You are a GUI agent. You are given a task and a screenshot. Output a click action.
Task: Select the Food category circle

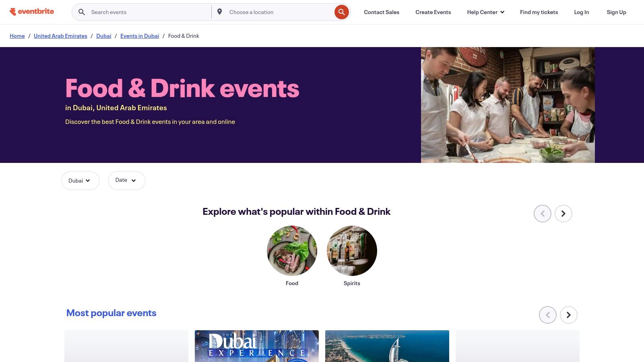tap(292, 251)
